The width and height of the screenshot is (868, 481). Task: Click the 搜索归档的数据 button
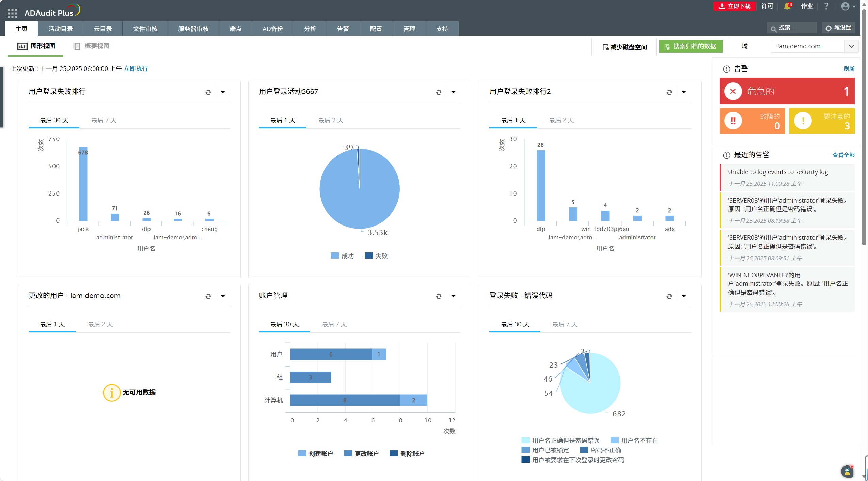click(x=691, y=46)
